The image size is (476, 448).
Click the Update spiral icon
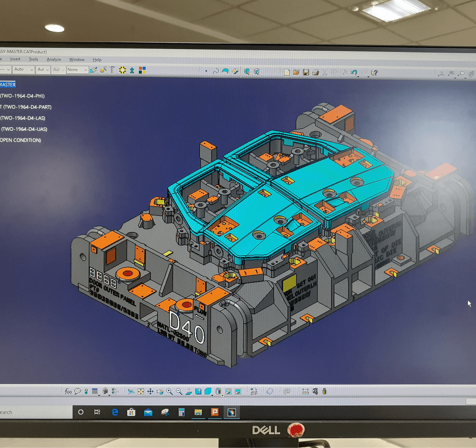coord(287,392)
